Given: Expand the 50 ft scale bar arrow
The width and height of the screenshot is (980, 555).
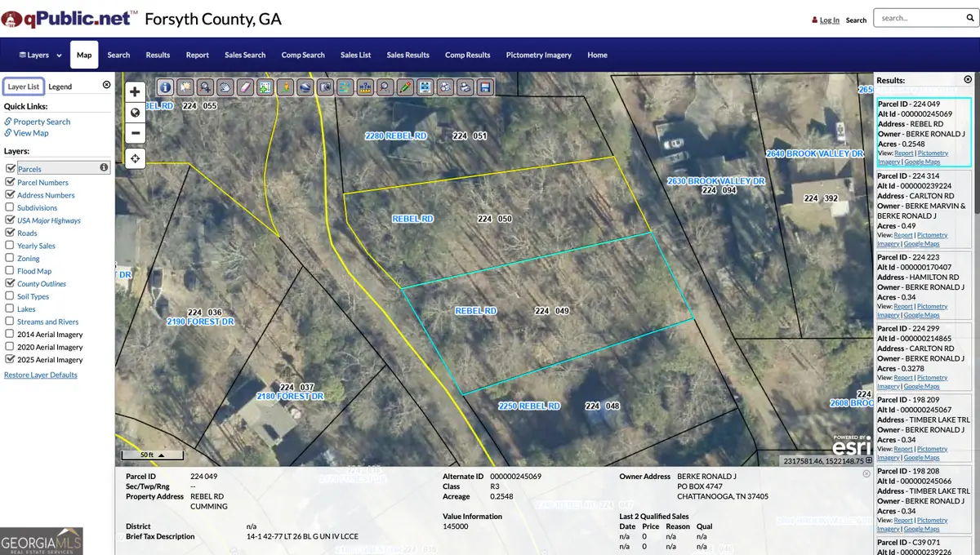Looking at the screenshot, I should pyautogui.click(x=161, y=455).
